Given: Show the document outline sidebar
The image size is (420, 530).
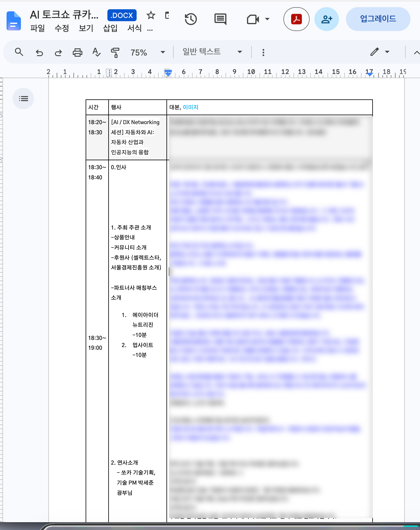Looking at the screenshot, I should point(23,98).
